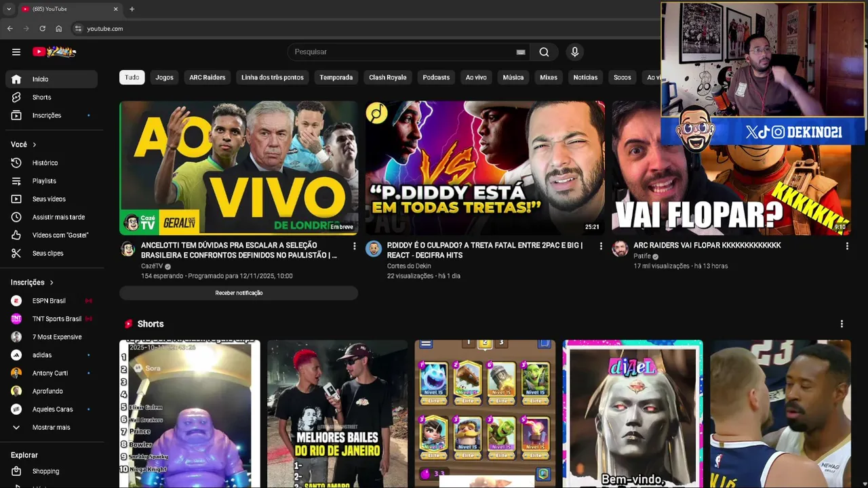Open options for ARC Raiders video
868x488 pixels.
click(x=846, y=246)
